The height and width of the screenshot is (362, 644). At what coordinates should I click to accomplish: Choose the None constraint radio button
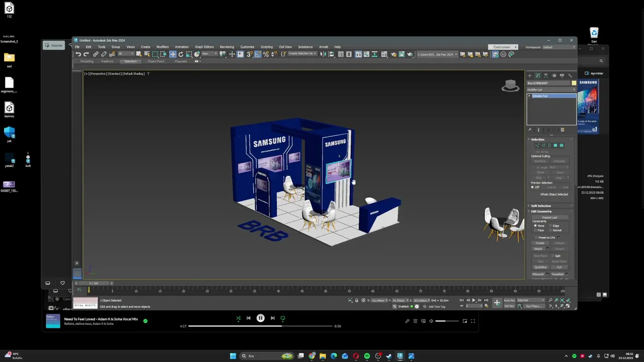(x=535, y=226)
